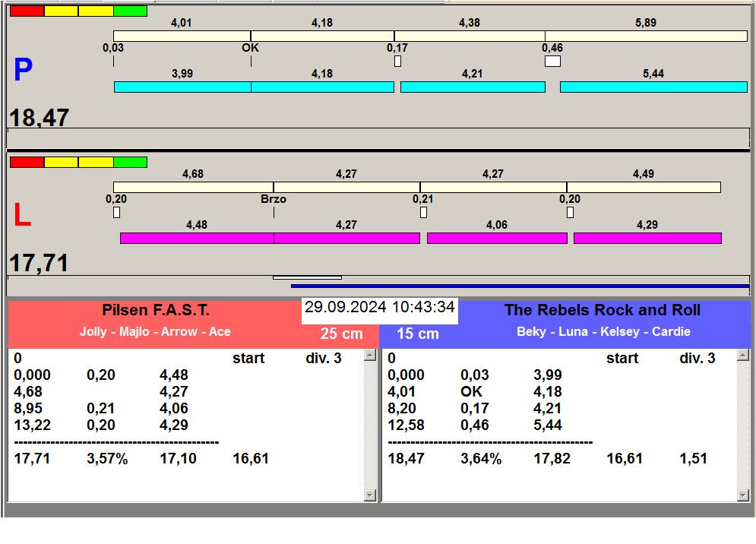Click the red start light in lane P
The height and width of the screenshot is (544, 756).
point(27,11)
